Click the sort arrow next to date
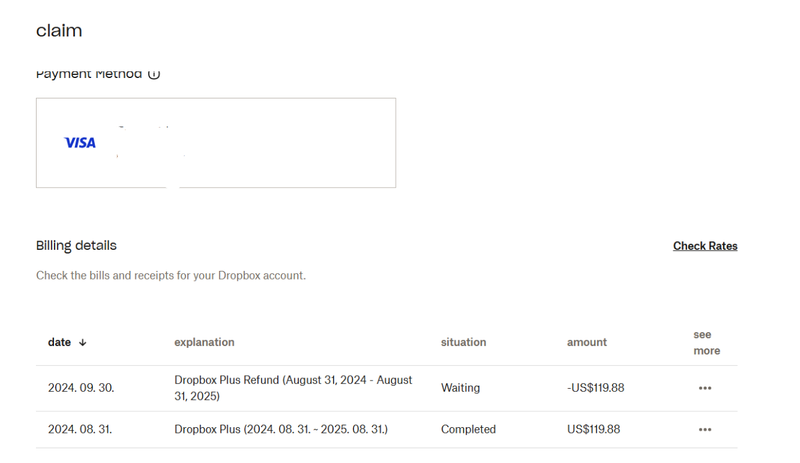 click(x=83, y=342)
